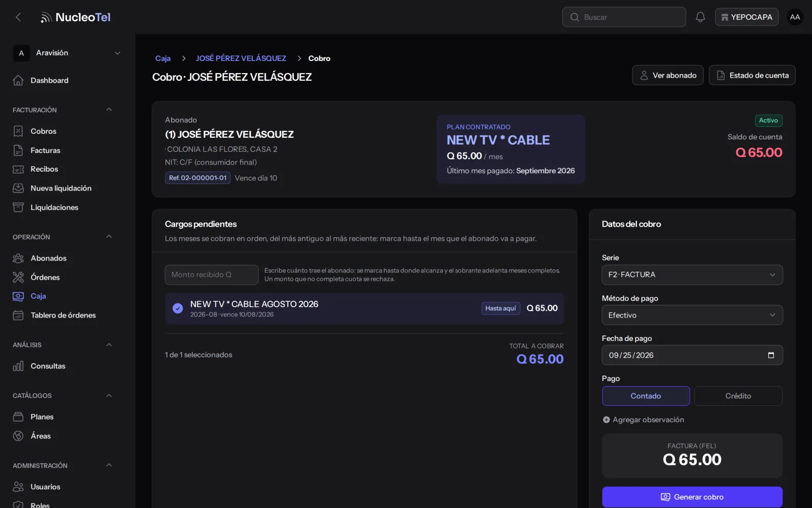
Task: Open calendar picker in Fecha de pago
Action: click(x=771, y=355)
